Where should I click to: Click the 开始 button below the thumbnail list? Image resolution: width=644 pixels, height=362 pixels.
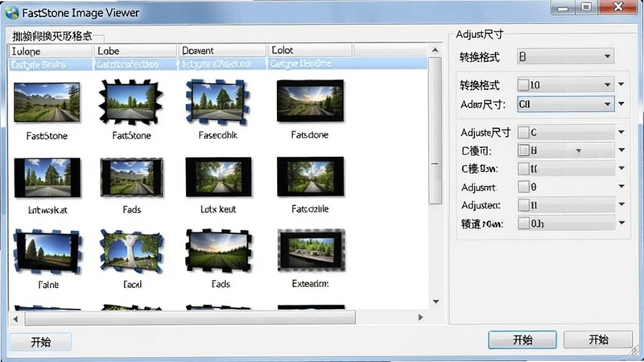click(40, 342)
